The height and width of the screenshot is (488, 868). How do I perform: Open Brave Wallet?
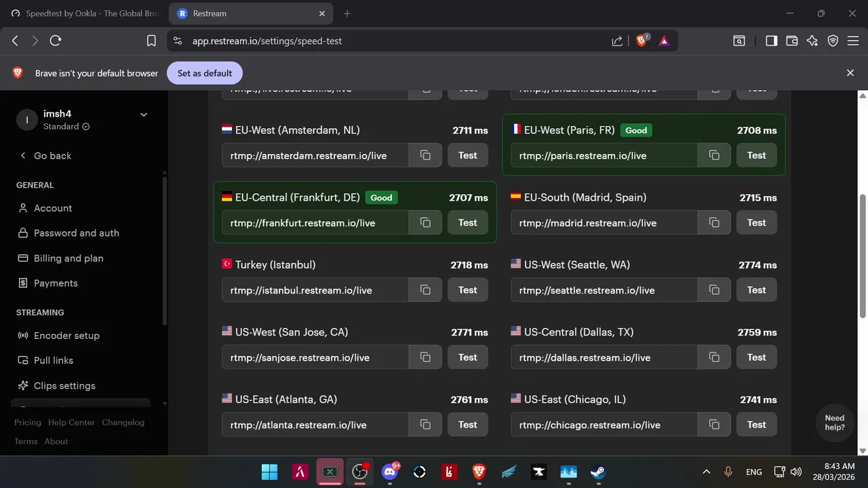pos(791,41)
